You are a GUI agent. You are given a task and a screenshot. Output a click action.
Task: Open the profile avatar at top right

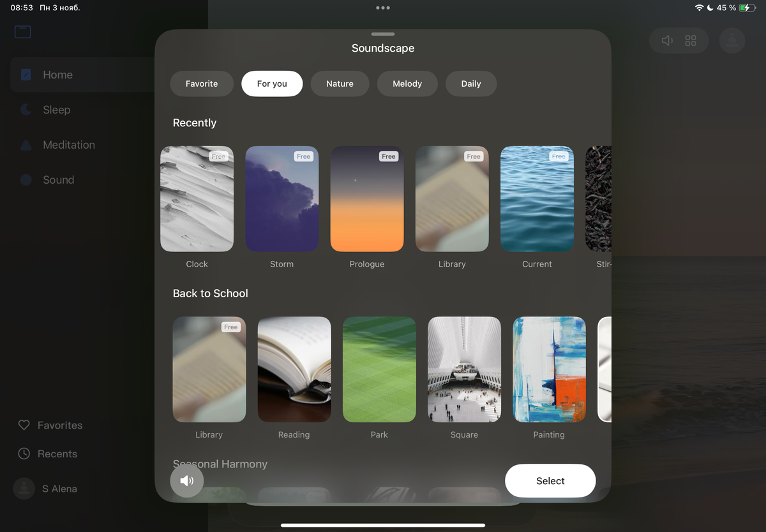[x=732, y=41]
